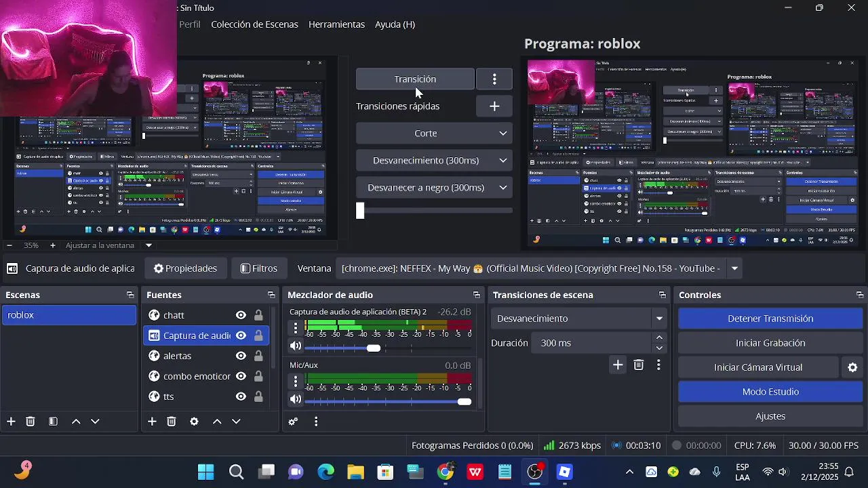Decrease Duración value with down arrow
The height and width of the screenshot is (488, 868).
coord(659,348)
